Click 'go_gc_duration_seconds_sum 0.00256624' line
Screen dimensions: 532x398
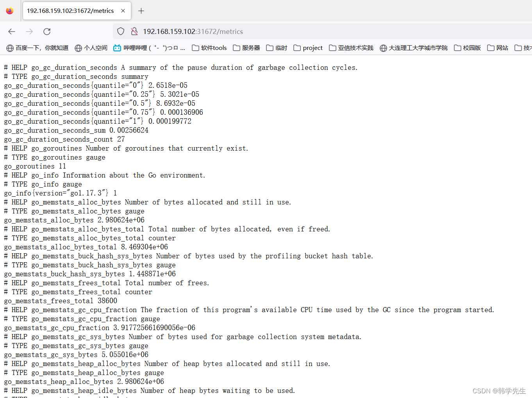point(76,130)
